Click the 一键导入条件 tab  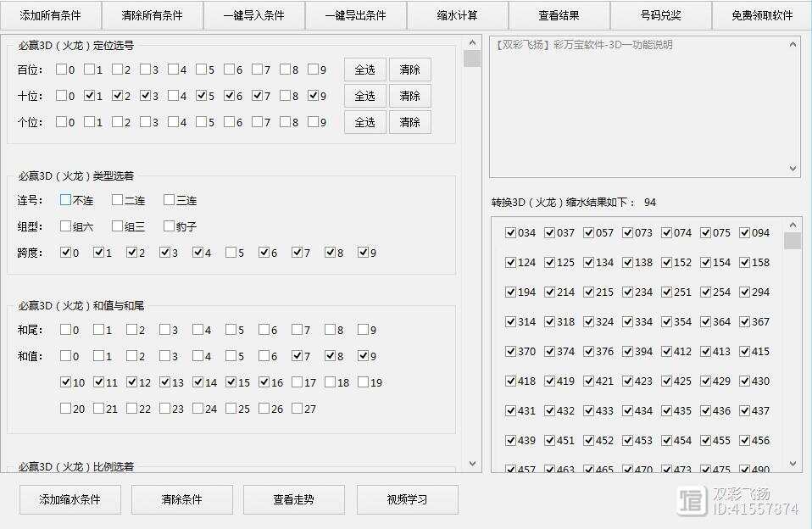pyautogui.click(x=254, y=15)
